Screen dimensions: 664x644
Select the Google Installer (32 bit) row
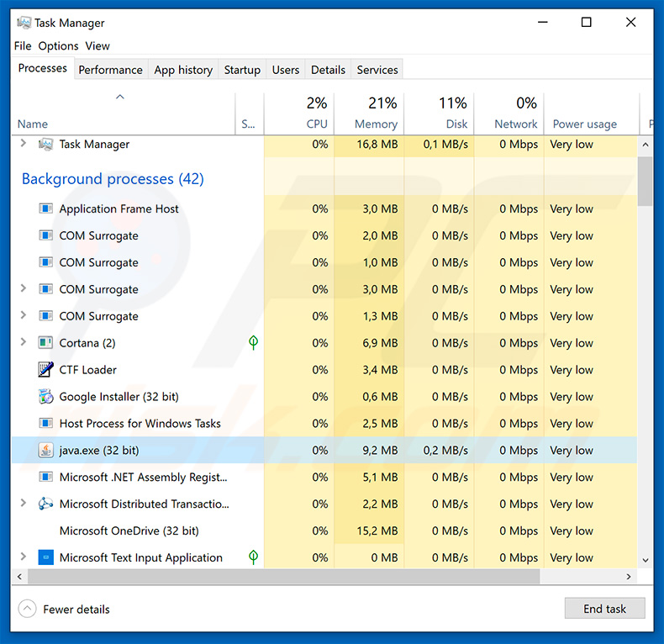324,397
